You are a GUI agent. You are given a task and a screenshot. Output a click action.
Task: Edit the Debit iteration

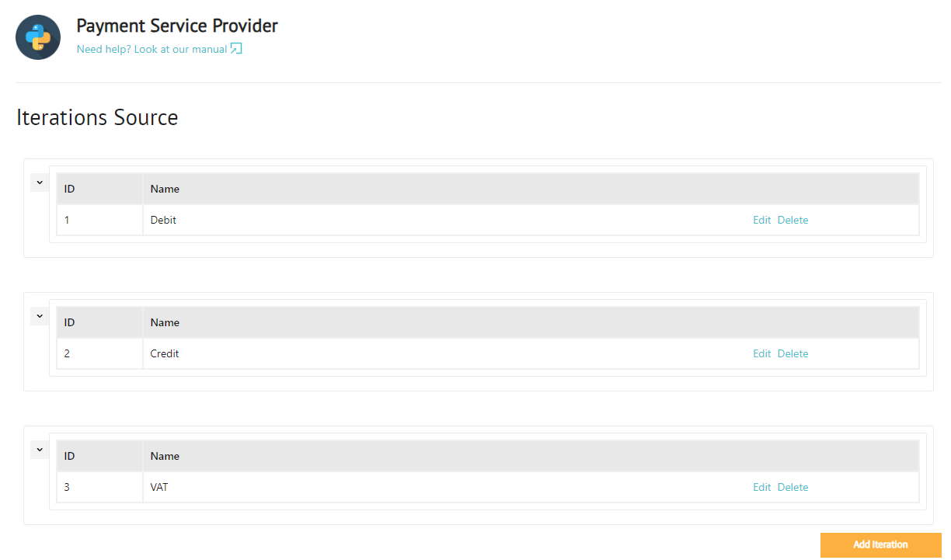point(761,220)
